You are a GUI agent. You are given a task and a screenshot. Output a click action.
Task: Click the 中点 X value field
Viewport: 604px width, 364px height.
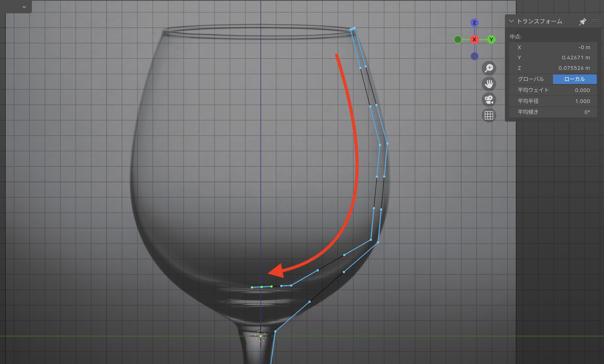pos(553,47)
